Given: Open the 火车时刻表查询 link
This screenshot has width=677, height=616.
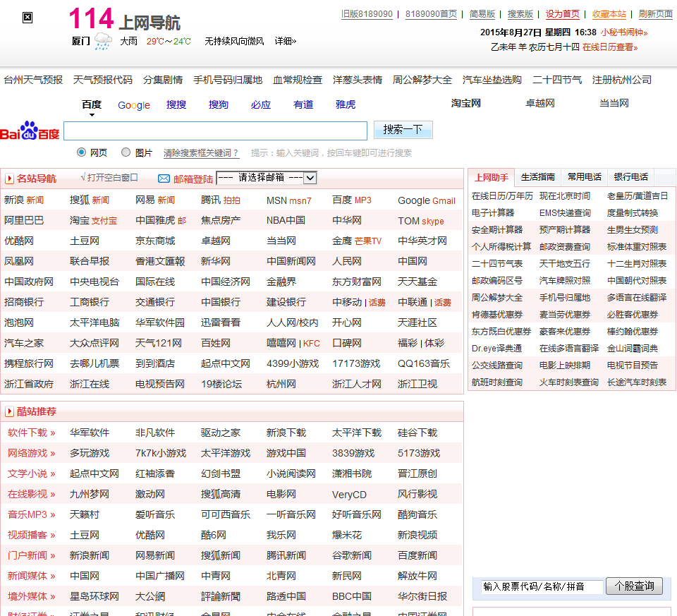Looking at the screenshot, I should 569,382.
